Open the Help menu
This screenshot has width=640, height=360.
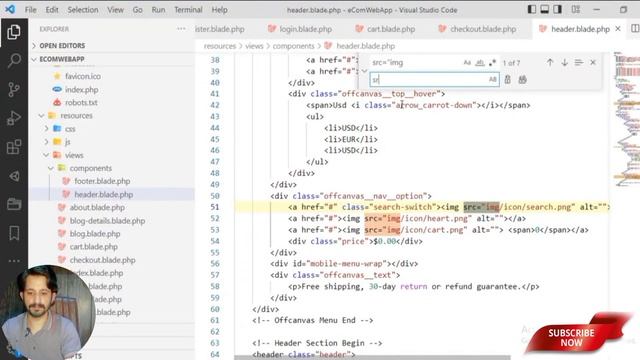tap(220, 9)
